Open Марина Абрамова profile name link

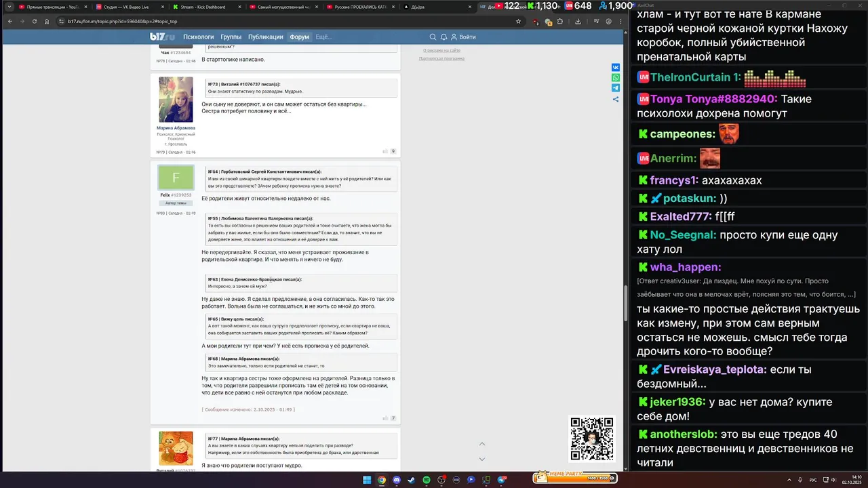click(x=176, y=127)
